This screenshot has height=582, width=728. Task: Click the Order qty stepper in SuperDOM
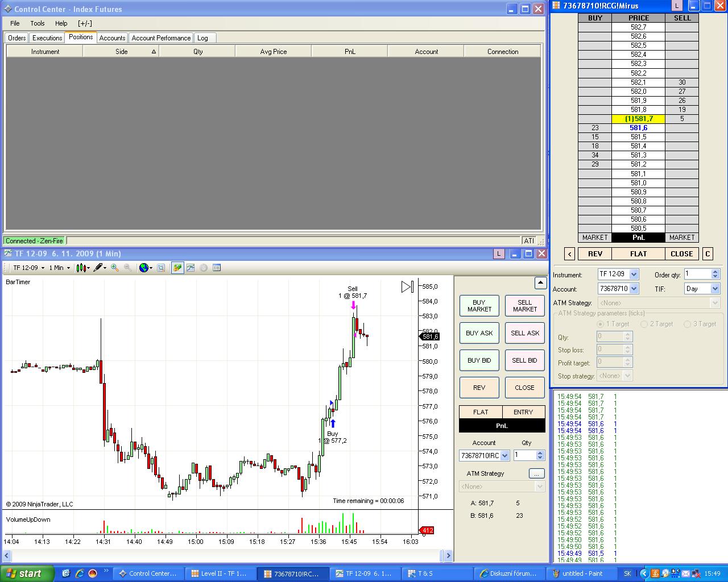pyautogui.click(x=716, y=274)
